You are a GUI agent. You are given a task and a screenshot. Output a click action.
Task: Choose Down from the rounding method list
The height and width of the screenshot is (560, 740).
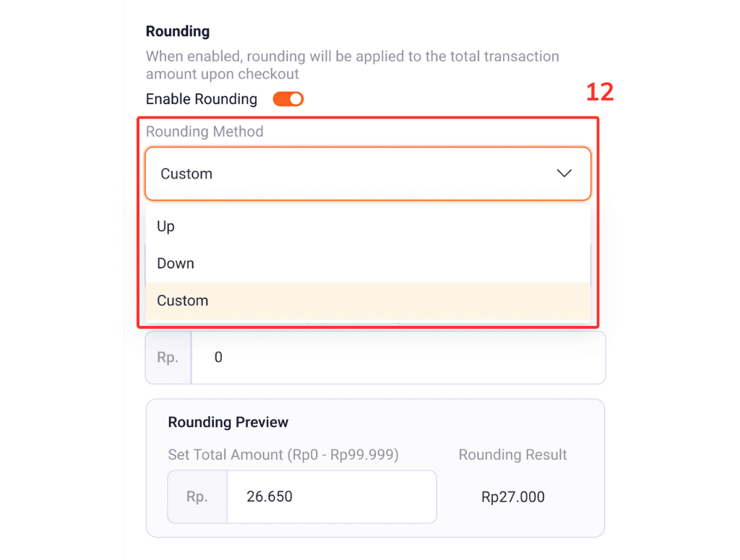click(x=176, y=264)
